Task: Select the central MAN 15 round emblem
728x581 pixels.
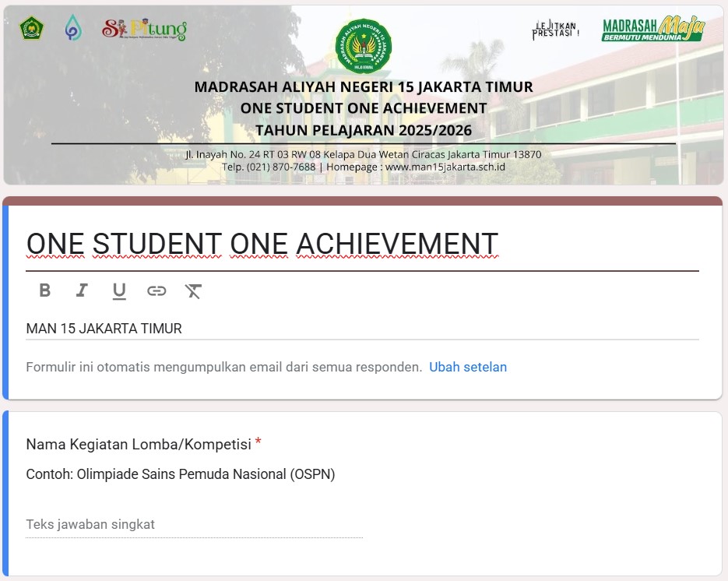Action: click(363, 47)
